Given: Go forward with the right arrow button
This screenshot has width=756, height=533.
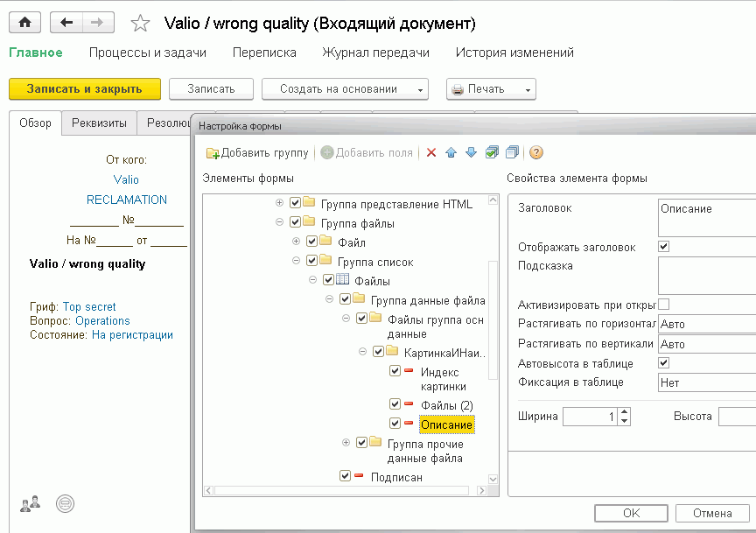Looking at the screenshot, I should click(98, 23).
